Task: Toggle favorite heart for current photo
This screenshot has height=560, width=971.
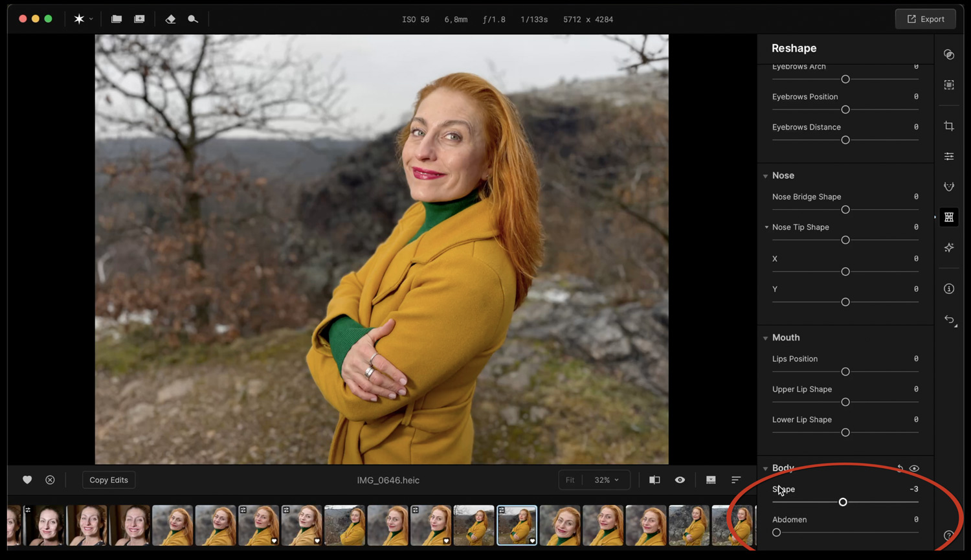Action: [27, 480]
